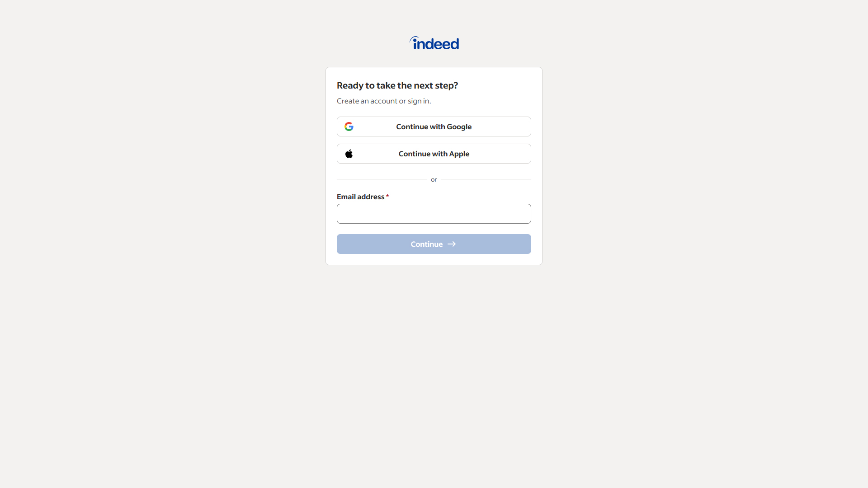Click the red required asterisk
868x488 pixels.
(387, 196)
